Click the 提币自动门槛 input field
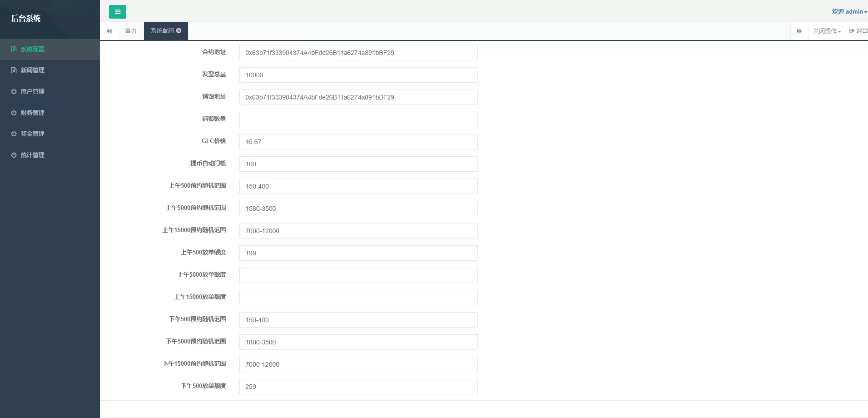The height and width of the screenshot is (418, 868). (x=358, y=164)
